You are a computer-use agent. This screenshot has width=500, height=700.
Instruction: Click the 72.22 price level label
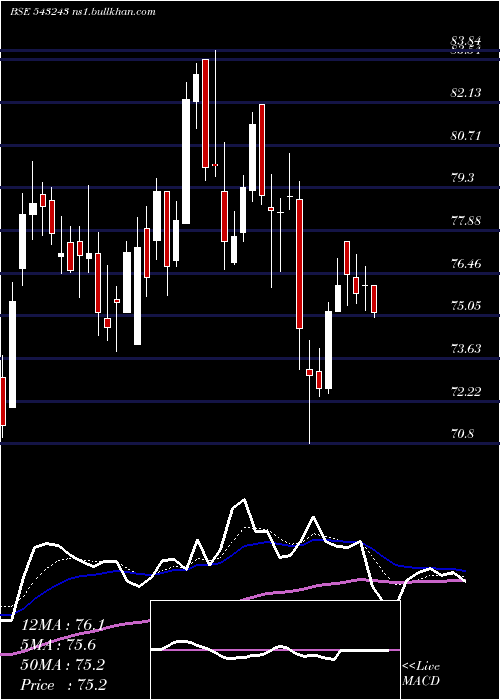tap(466, 392)
